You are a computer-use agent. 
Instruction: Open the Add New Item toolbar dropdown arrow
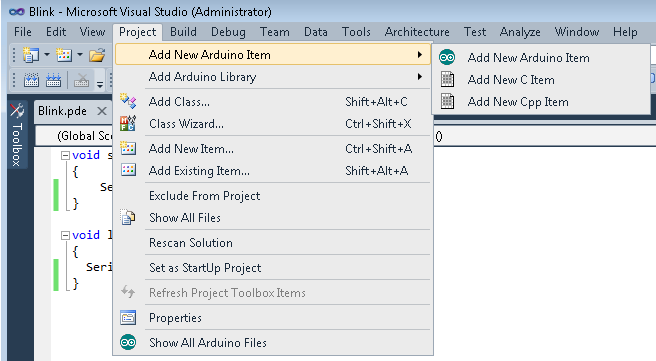pyautogui.click(x=80, y=55)
